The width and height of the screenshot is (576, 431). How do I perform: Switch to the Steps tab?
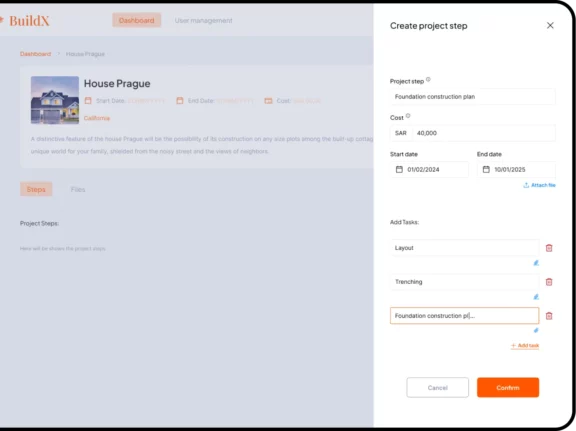tap(36, 189)
